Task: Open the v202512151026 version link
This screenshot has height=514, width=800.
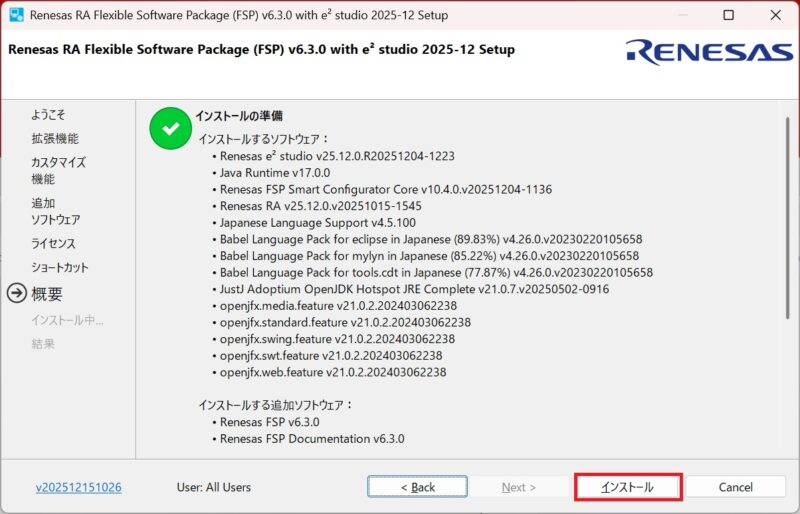Action: point(79,487)
